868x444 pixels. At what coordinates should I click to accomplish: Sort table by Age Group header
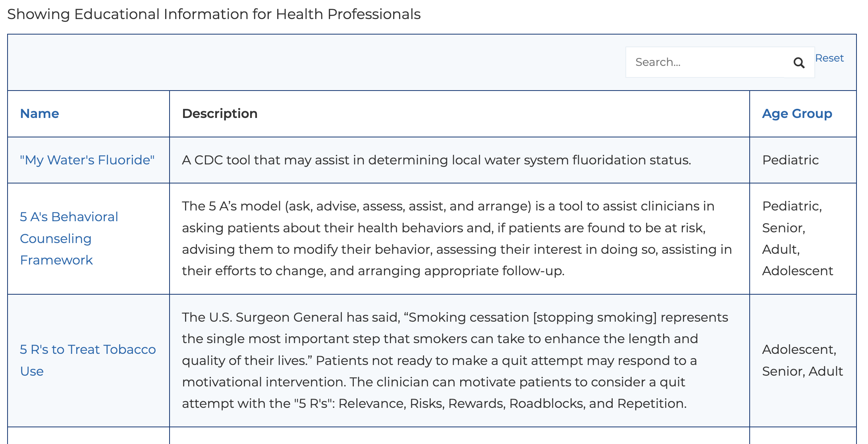pos(797,114)
